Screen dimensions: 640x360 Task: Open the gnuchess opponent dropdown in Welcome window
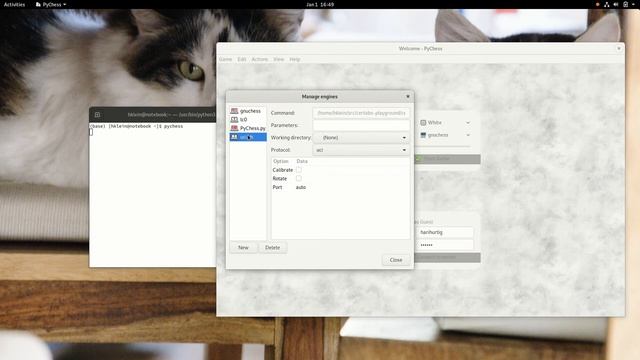(445, 135)
